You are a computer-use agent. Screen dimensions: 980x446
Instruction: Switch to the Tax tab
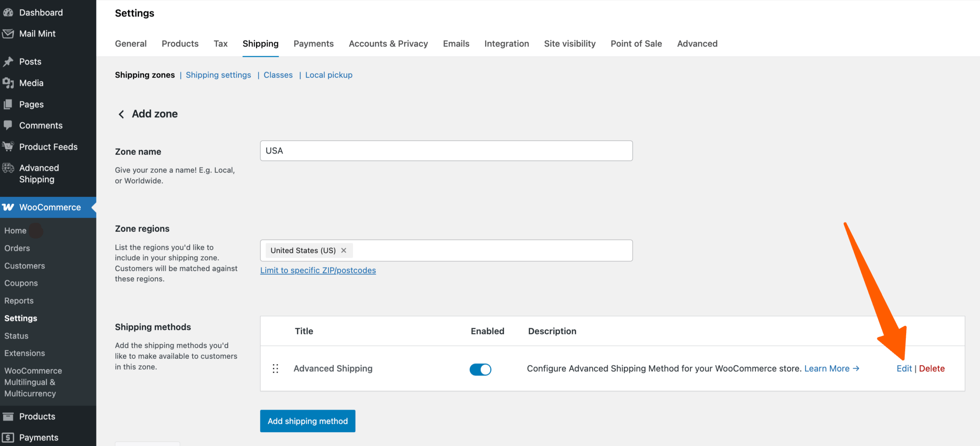[x=220, y=44]
